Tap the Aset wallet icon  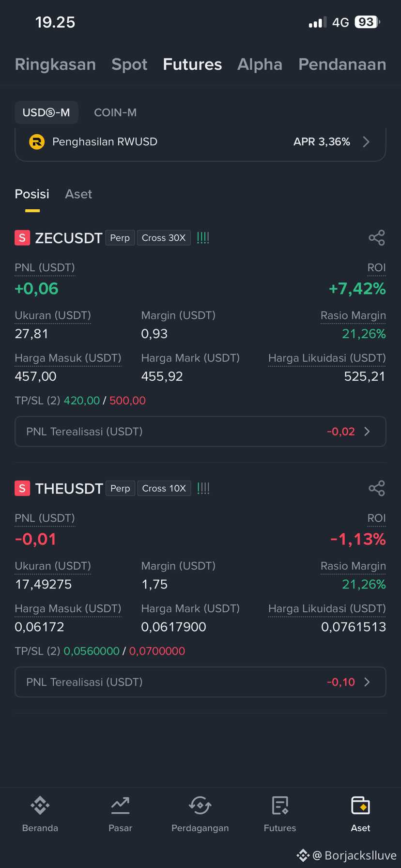click(x=360, y=806)
